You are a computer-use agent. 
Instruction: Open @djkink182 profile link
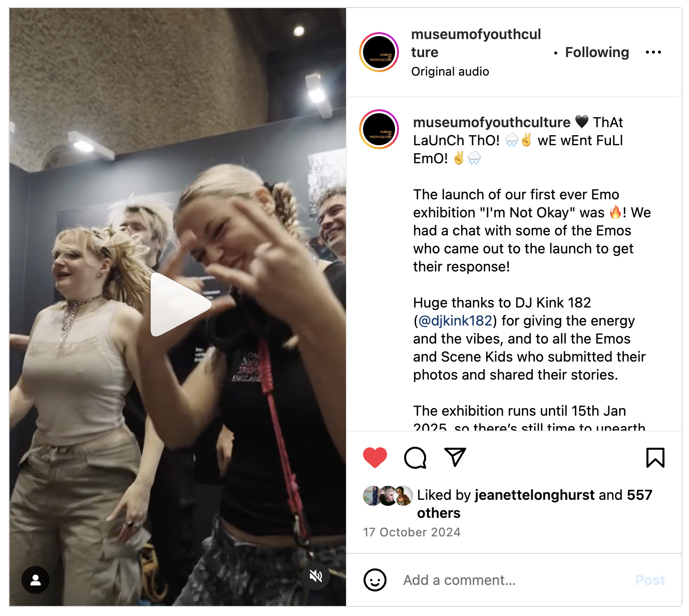coord(455,321)
